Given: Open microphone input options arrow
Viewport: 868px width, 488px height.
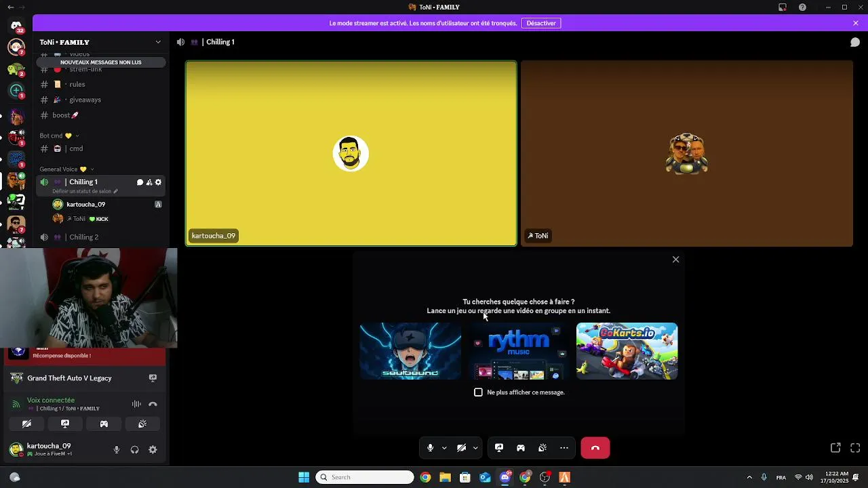Looking at the screenshot, I should (x=444, y=448).
